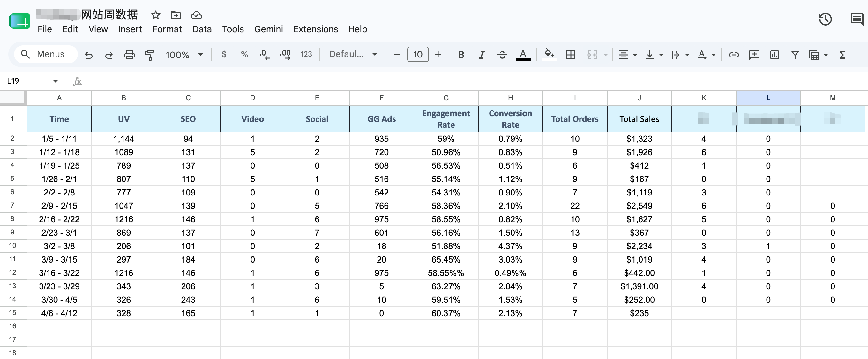Open the Tools menu

pyautogui.click(x=233, y=29)
